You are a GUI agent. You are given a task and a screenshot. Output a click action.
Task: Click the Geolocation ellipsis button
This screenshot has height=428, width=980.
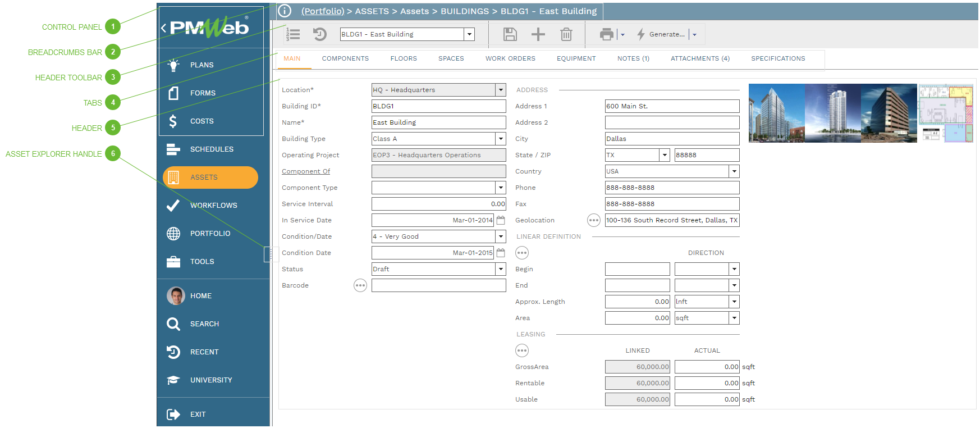593,220
